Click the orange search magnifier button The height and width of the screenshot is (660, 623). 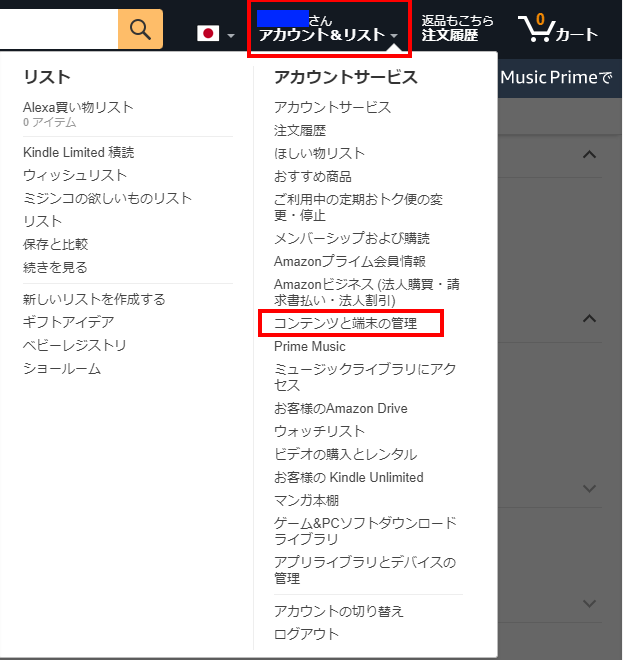[x=140, y=29]
